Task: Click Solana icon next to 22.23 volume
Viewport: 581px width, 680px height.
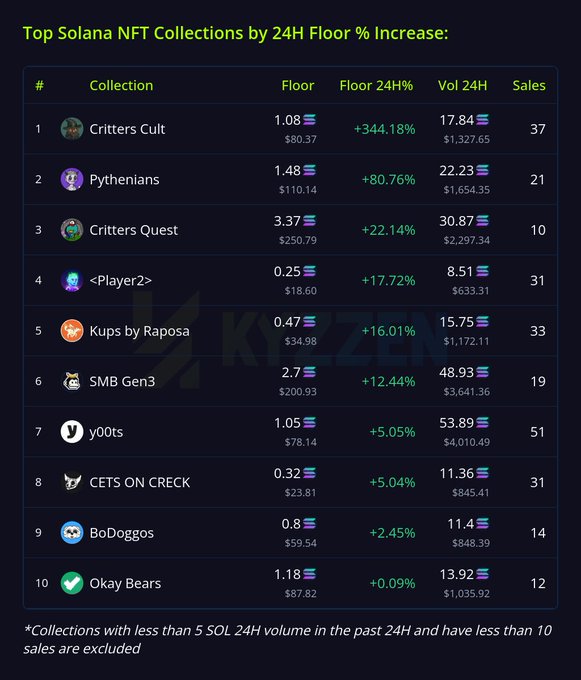Action: [483, 170]
